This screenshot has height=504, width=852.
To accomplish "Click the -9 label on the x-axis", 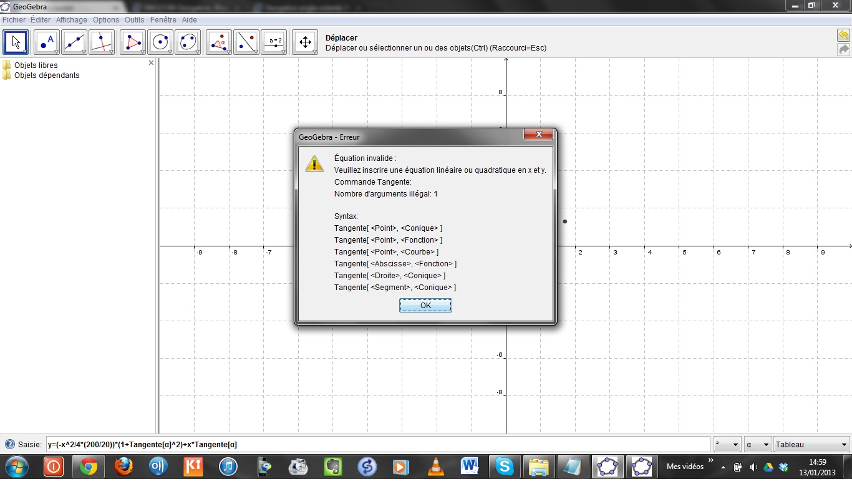I will (200, 253).
